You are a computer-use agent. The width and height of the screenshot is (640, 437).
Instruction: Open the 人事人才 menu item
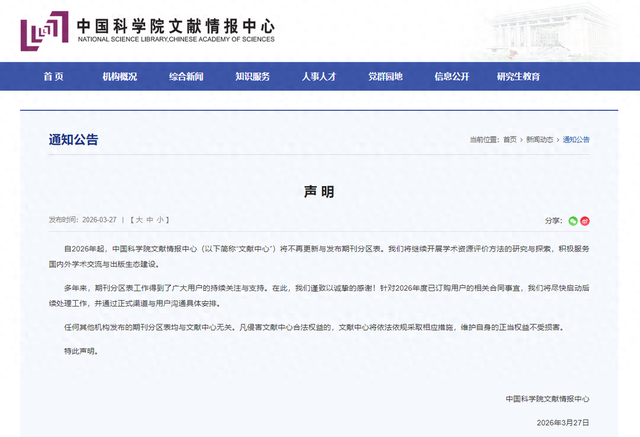tap(319, 76)
